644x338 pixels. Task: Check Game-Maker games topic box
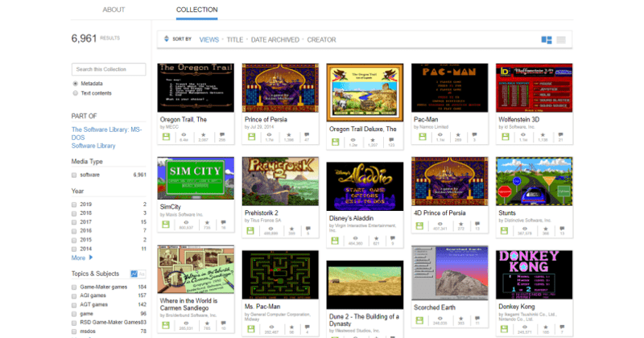click(x=74, y=287)
